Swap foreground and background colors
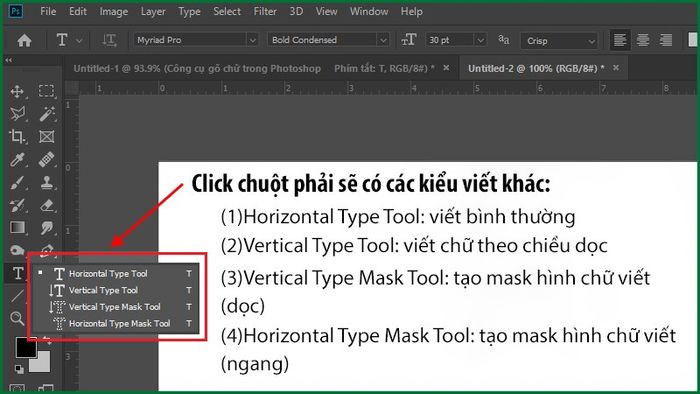Screen dimensions: 700x394 (x=46, y=341)
